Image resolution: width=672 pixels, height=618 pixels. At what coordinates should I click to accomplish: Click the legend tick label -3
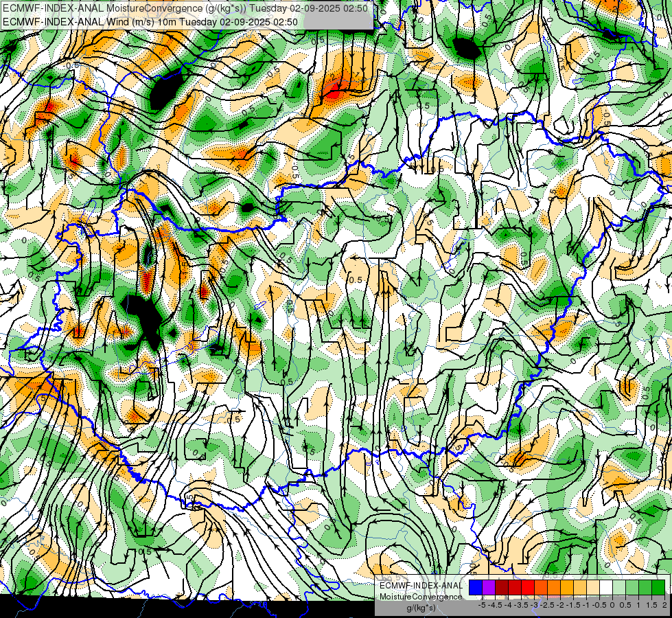click(x=534, y=605)
